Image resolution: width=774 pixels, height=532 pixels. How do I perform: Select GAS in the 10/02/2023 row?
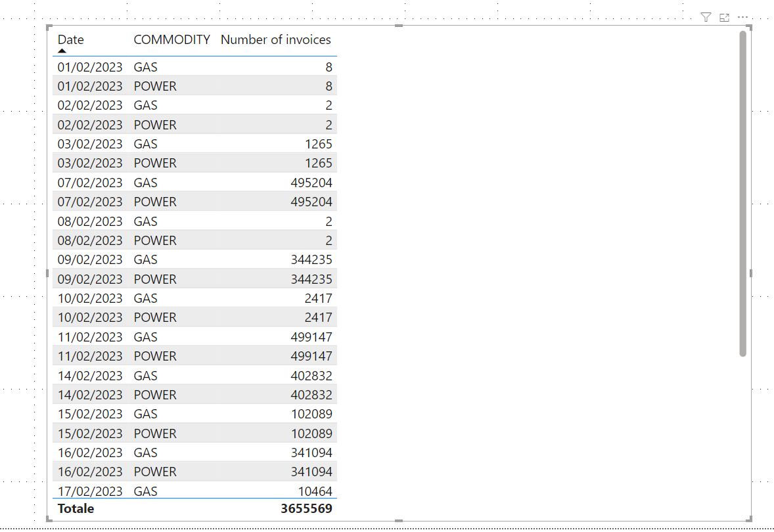(146, 299)
